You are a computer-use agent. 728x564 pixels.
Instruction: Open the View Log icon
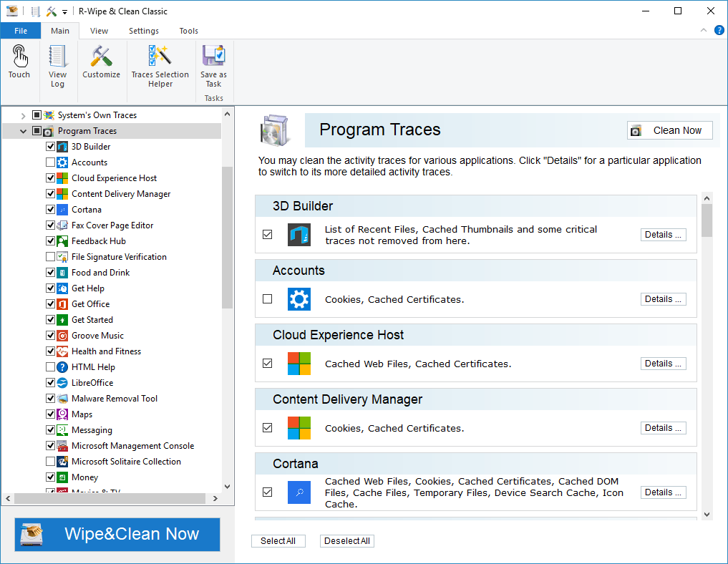pyautogui.click(x=57, y=57)
